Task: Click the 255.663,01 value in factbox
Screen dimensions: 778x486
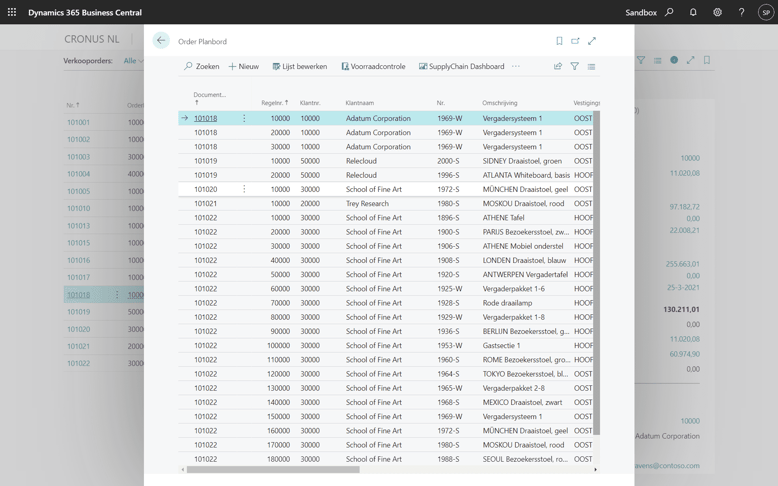Action: tap(682, 264)
